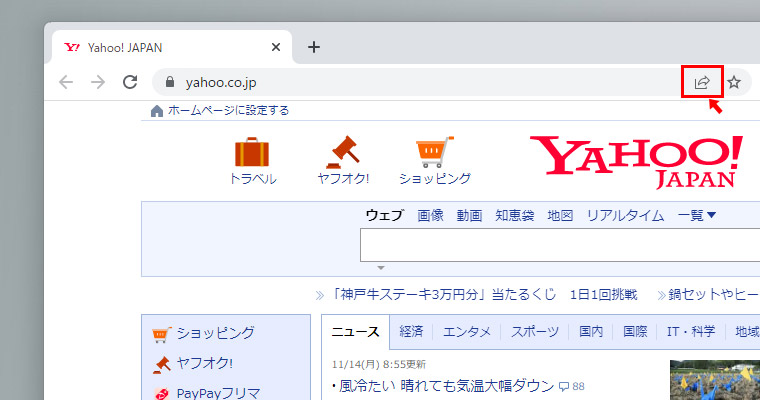Click the Yahoo search text box

click(560, 245)
